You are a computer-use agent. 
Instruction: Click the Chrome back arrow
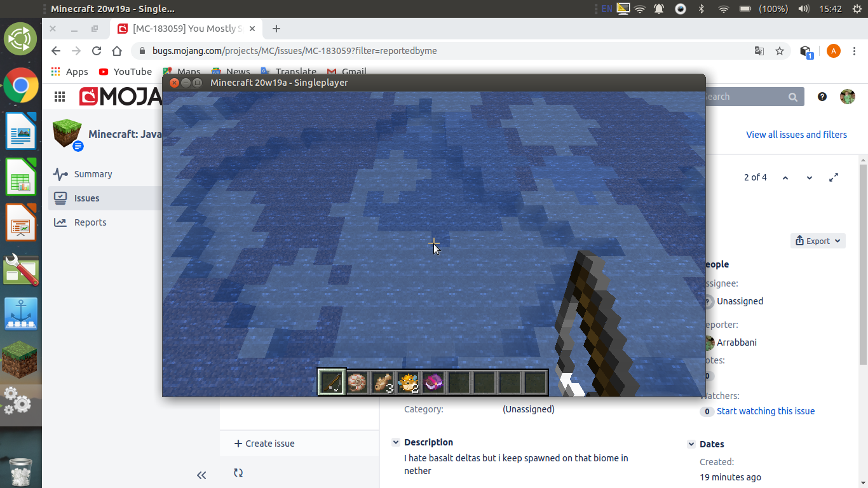(x=56, y=51)
